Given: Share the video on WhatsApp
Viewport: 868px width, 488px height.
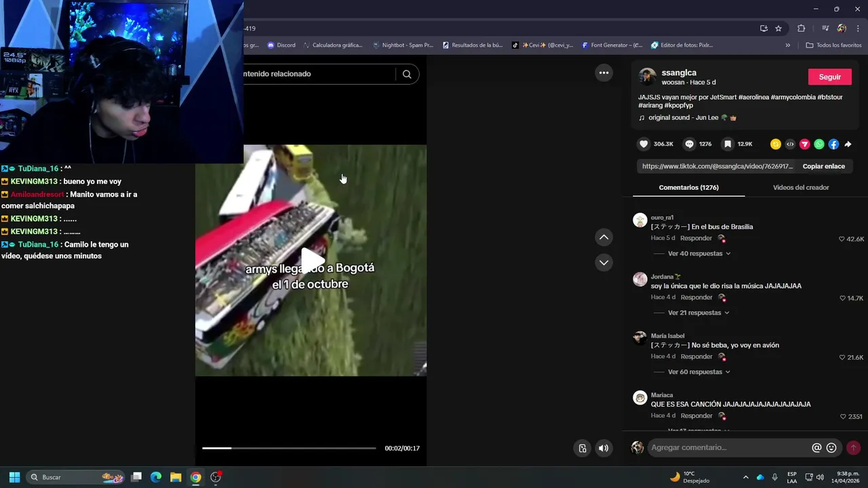Looking at the screenshot, I should click(x=819, y=144).
